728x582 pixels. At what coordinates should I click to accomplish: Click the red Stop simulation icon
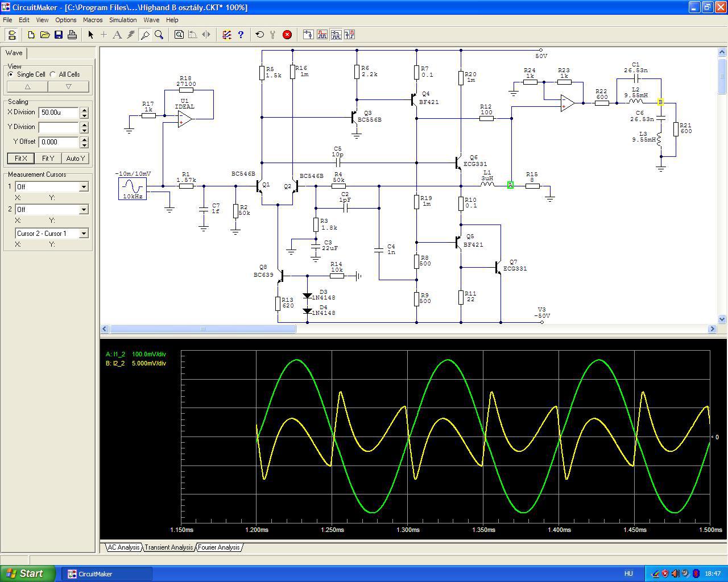pos(287,35)
